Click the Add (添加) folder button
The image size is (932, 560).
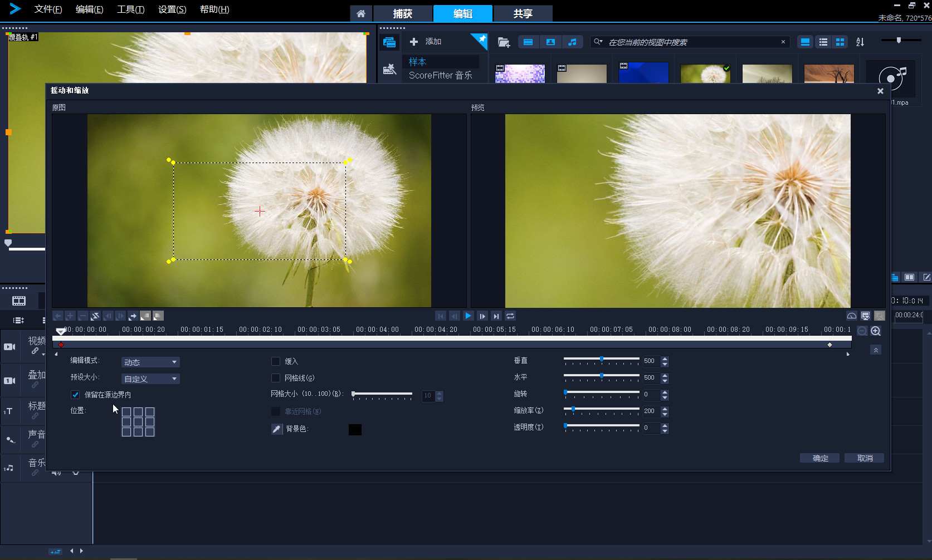[426, 42]
